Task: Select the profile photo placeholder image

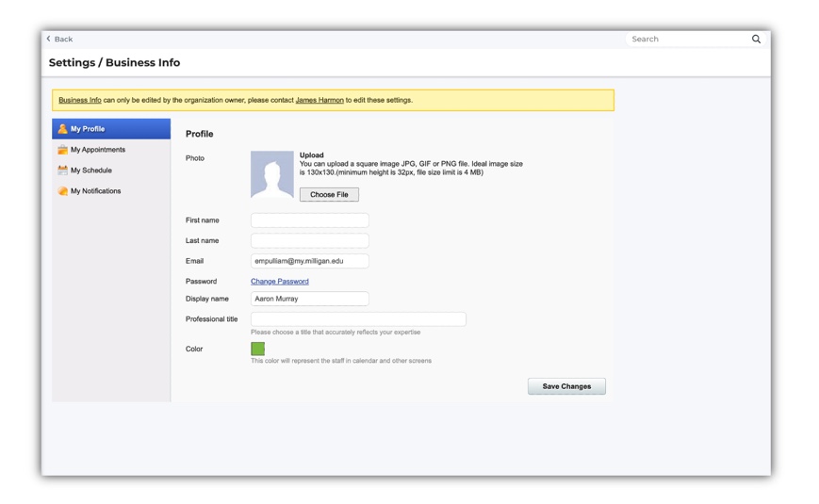Action: [x=271, y=174]
